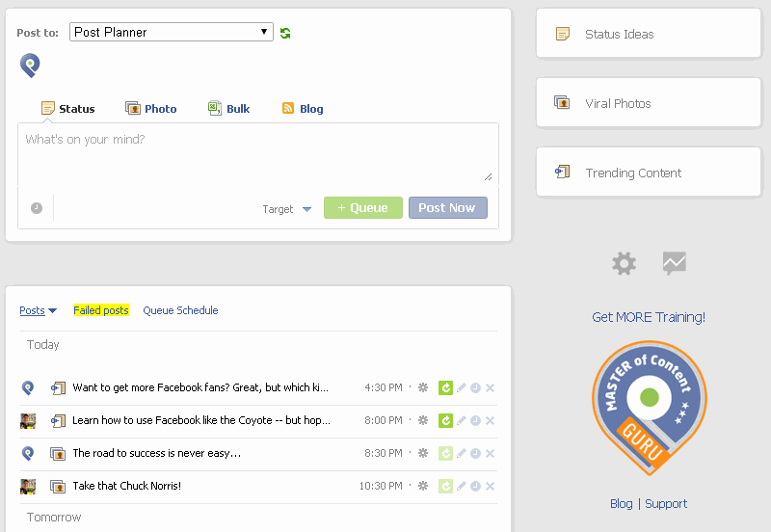Image resolution: width=771 pixels, height=532 pixels.
Task: Click the gear icon on Take that Chuck Norris post
Action: (x=423, y=486)
